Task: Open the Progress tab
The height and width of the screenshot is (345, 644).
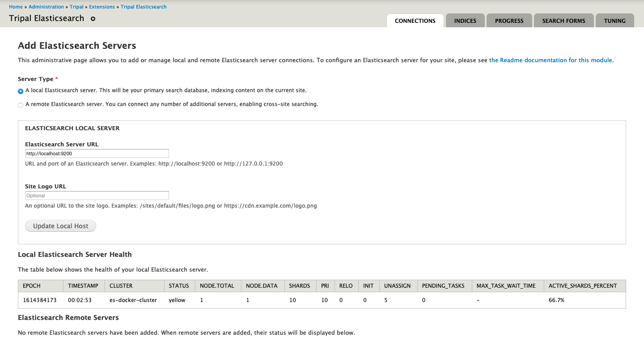Action: click(x=509, y=21)
